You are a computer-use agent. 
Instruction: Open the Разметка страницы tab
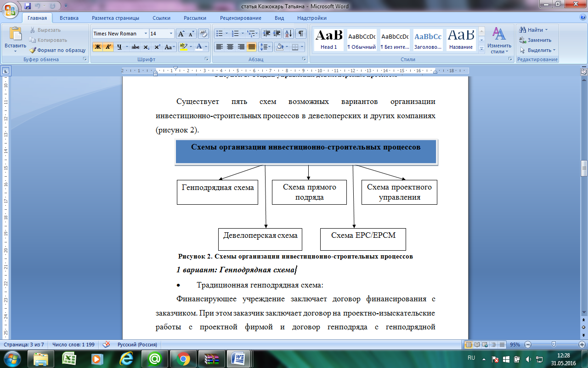click(x=115, y=18)
